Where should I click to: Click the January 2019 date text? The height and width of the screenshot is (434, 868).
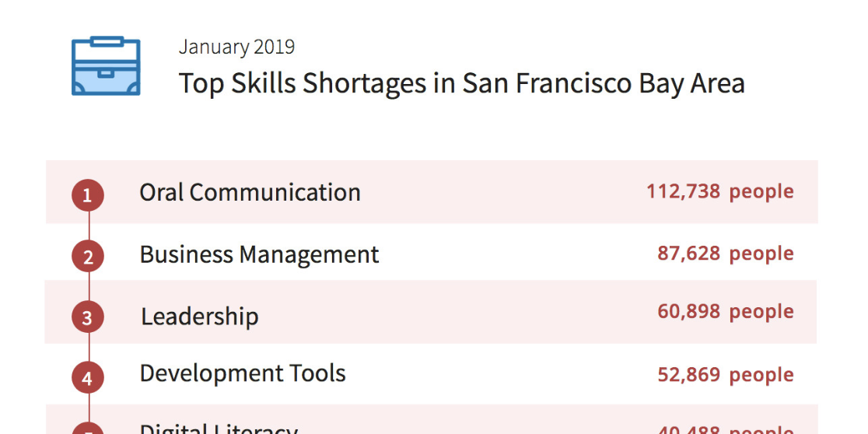(237, 47)
